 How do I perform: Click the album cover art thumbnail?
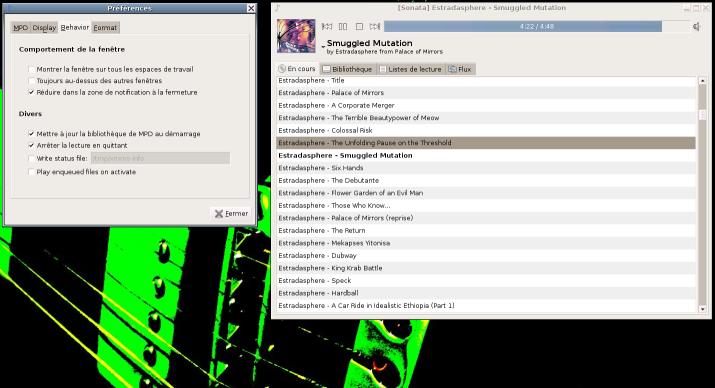click(296, 36)
